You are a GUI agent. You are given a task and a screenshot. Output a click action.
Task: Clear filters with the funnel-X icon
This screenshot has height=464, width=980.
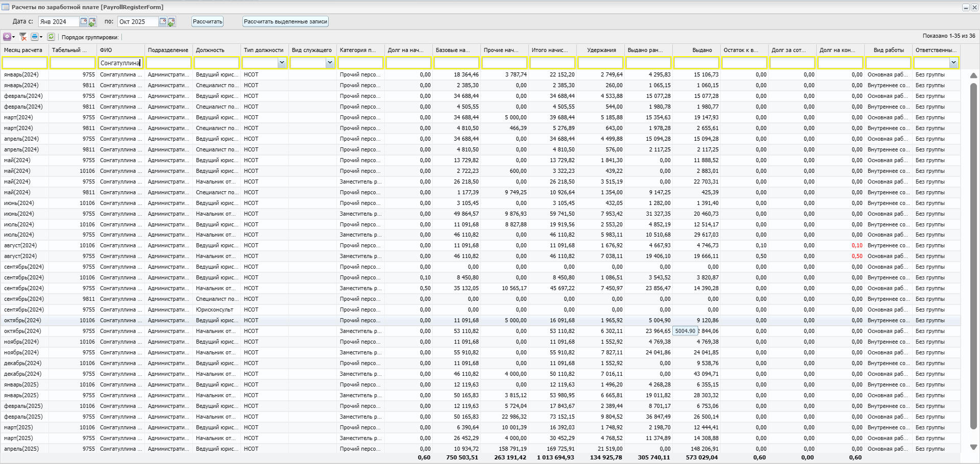click(23, 37)
